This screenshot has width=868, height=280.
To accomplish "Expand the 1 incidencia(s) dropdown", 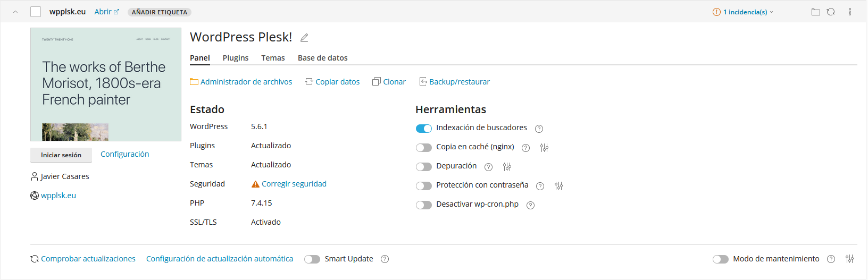I will click(x=743, y=12).
